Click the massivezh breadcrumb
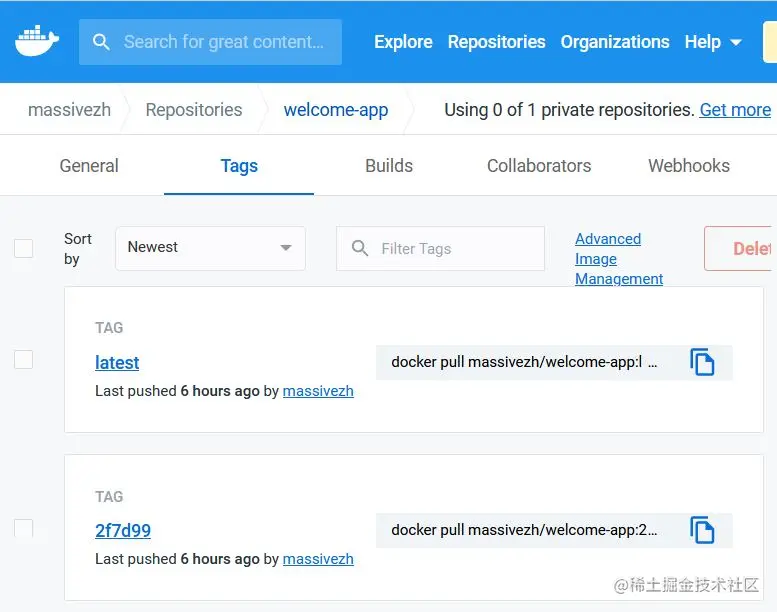Viewport: 777px width, 612px height. (69, 110)
